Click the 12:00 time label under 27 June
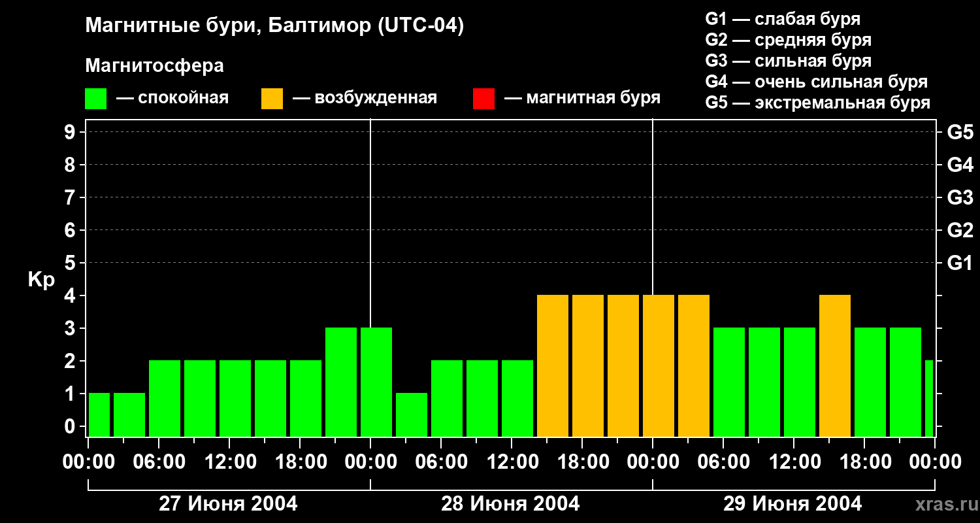The image size is (980, 523). pos(230,462)
